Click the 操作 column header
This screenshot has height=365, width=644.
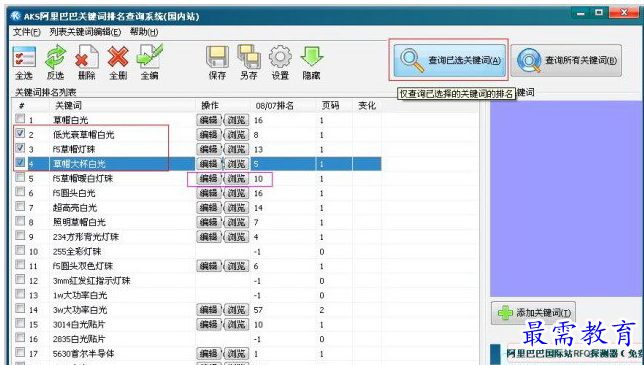[209, 106]
